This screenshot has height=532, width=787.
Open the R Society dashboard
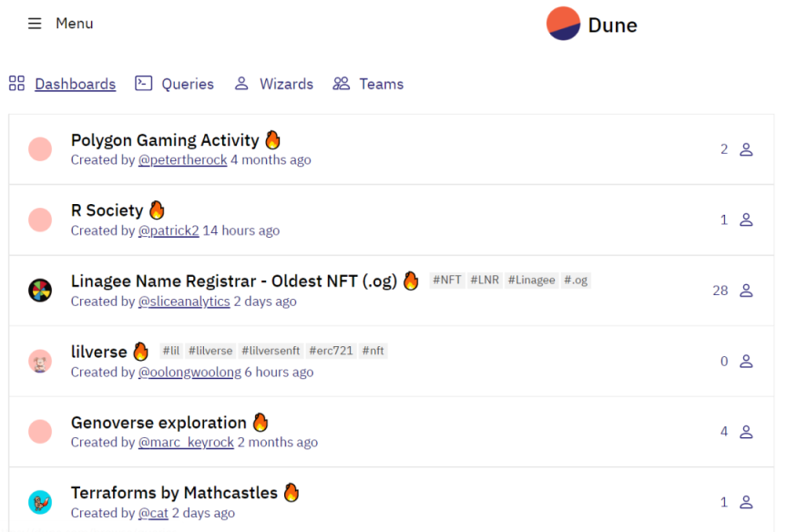tap(107, 210)
